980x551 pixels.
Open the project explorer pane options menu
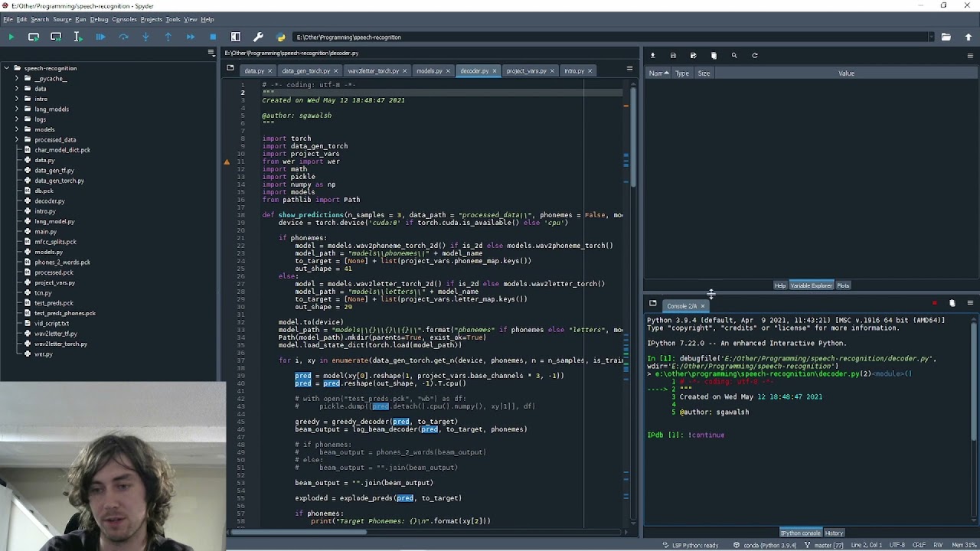pyautogui.click(x=211, y=53)
